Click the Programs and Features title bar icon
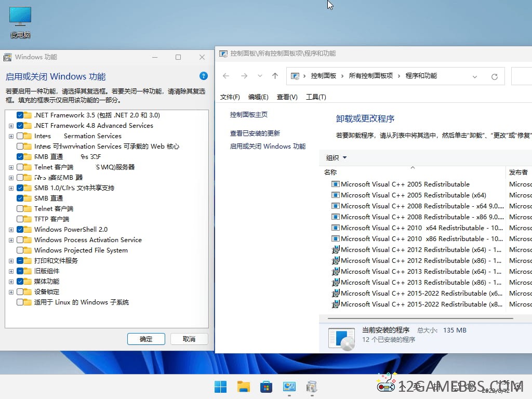Screen dimensions: 532x399 coord(223,54)
